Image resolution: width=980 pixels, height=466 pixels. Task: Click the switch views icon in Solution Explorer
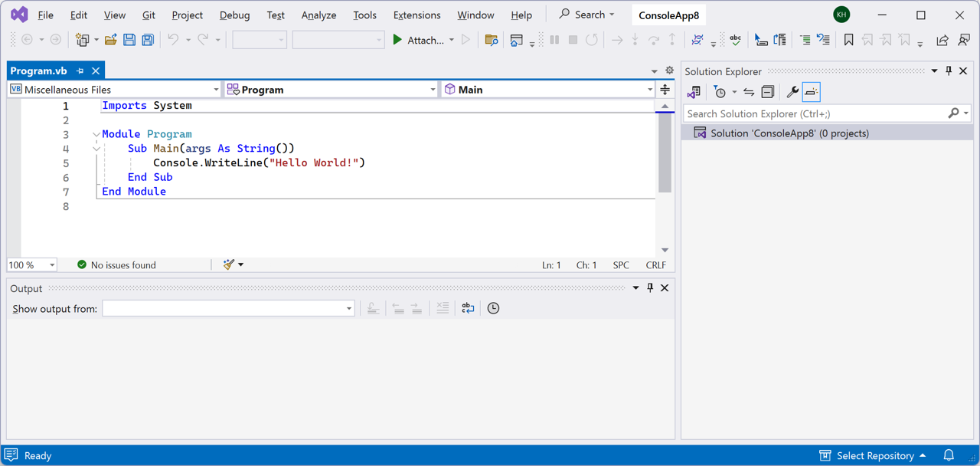pos(694,92)
